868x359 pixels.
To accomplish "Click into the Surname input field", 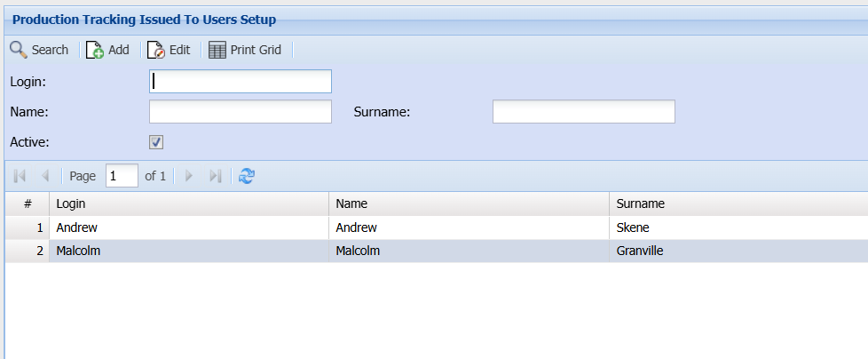I will [583, 111].
